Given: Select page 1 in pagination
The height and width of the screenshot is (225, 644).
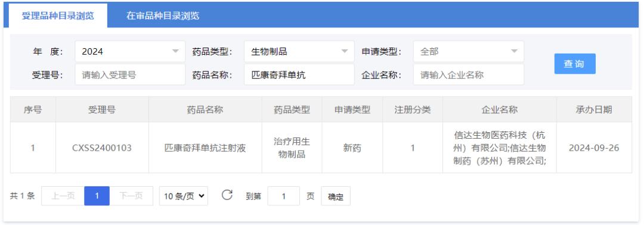Looking at the screenshot, I should (97, 196).
